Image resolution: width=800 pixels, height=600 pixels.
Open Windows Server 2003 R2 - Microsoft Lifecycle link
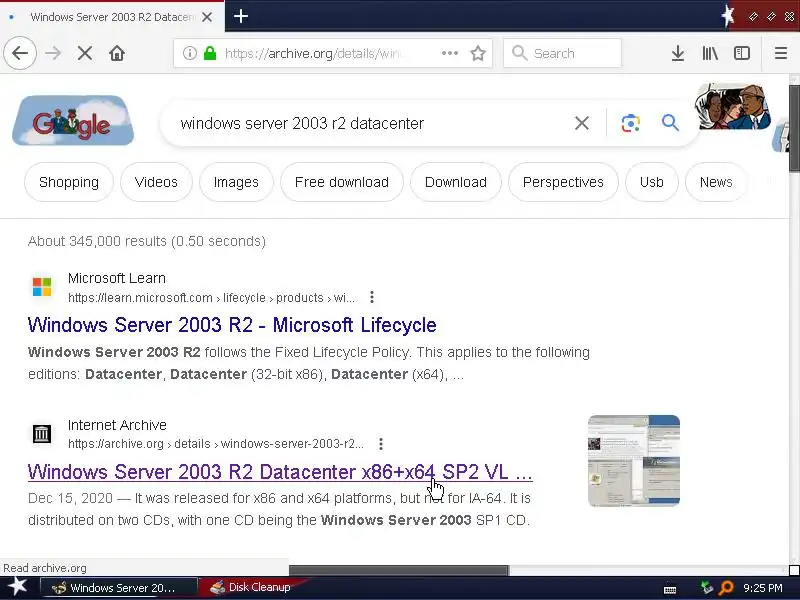coord(232,325)
